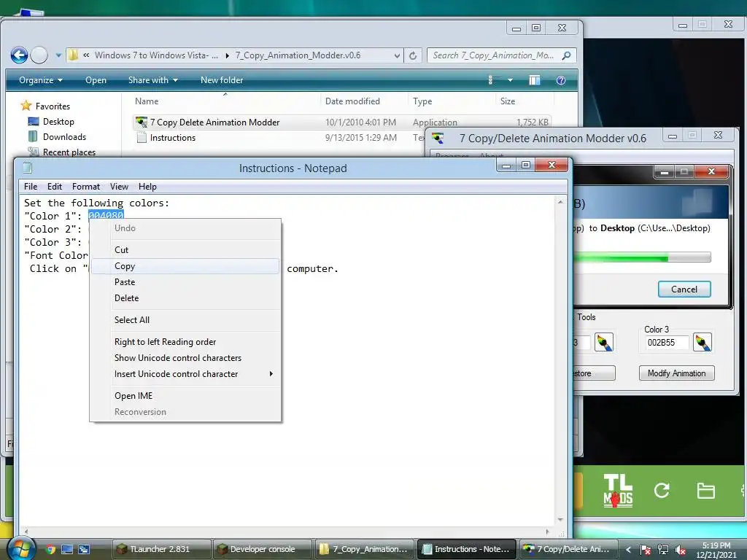747x560 pixels.
Task: Click the Notepad vertical scrollbar up arrow
Action: pos(560,203)
